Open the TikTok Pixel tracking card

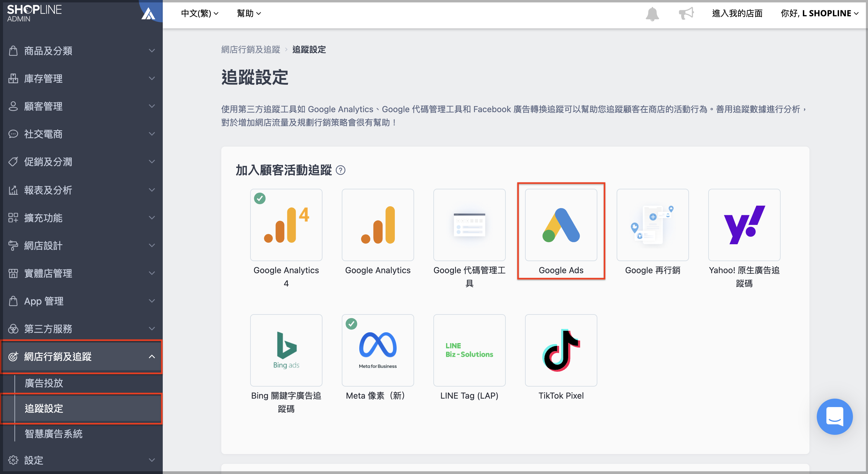pos(561,350)
